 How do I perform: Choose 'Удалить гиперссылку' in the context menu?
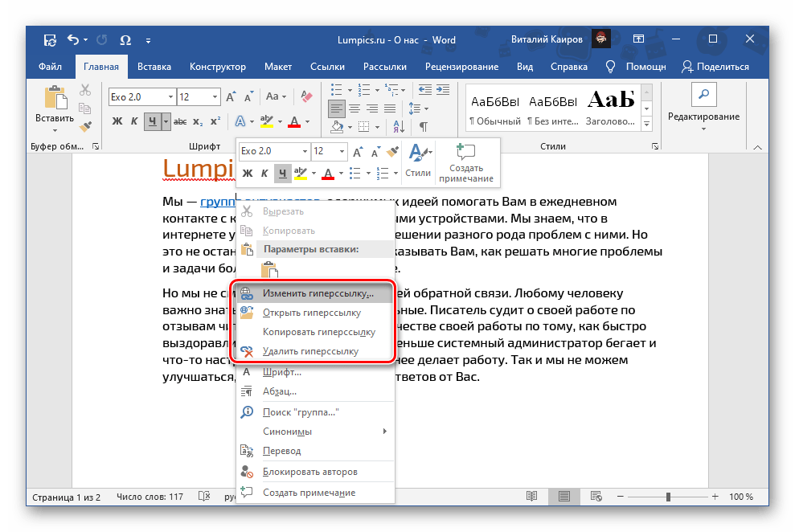tap(310, 351)
